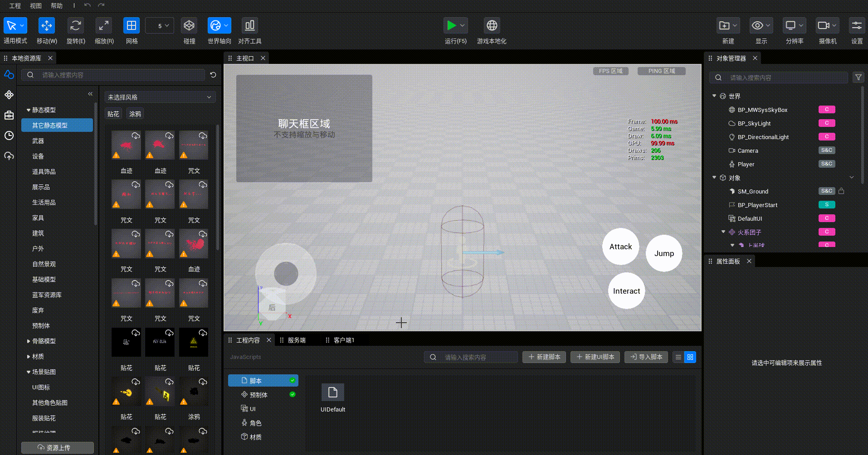Switch to the 客户端1 tab

click(x=344, y=340)
